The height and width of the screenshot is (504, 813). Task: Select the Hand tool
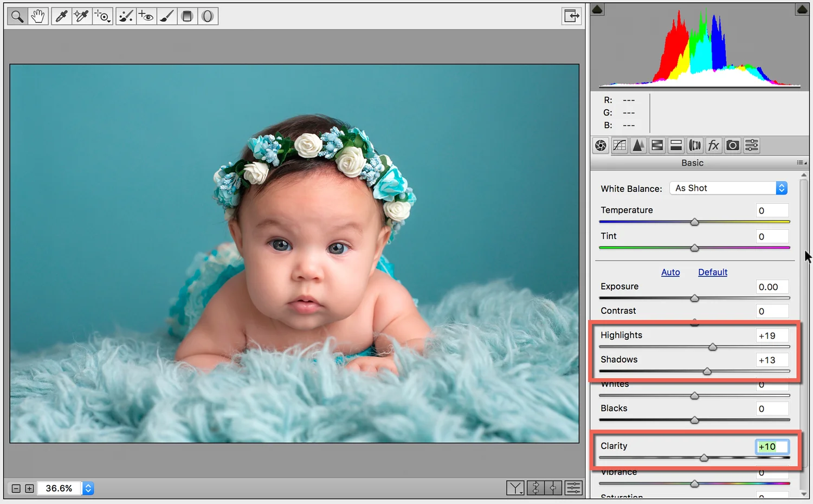pyautogui.click(x=38, y=16)
